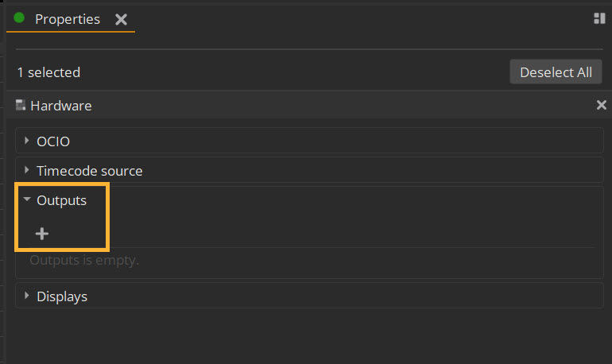Add a new output with the plus icon

coord(42,234)
